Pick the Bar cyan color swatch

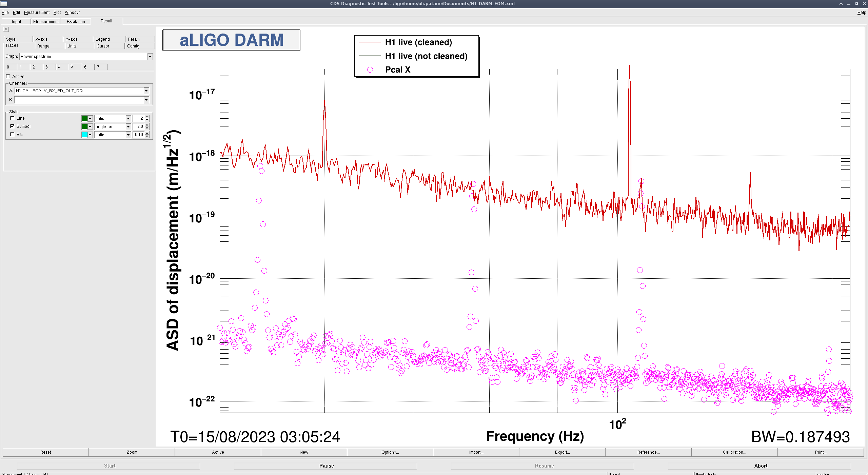[x=84, y=135]
